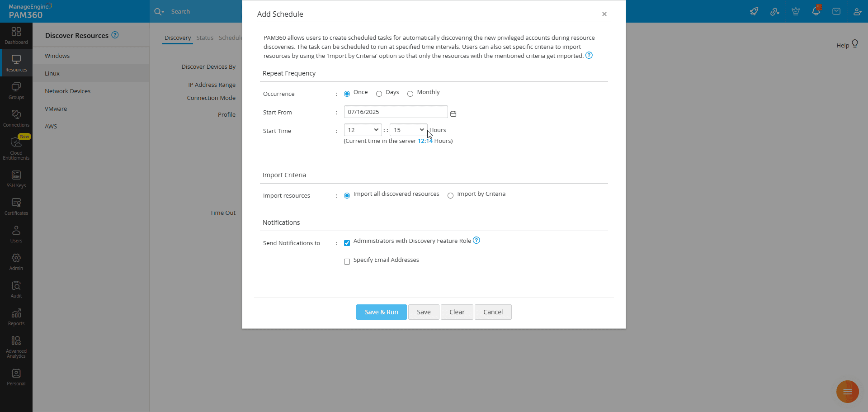Select the Days occurrence option
The image size is (868, 412).
(x=379, y=94)
